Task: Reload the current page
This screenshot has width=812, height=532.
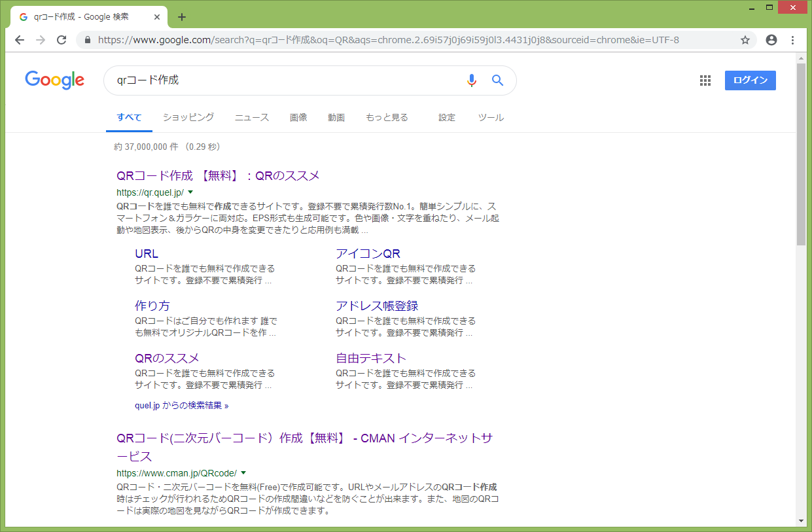Action: pyautogui.click(x=62, y=40)
